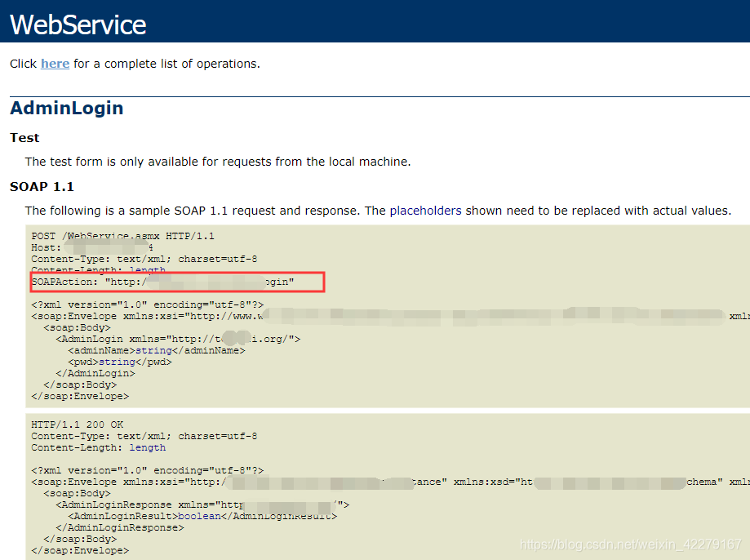Viewport: 750px width, 560px height.
Task: Open the 'placeholders' hyperlink
Action: (x=425, y=211)
